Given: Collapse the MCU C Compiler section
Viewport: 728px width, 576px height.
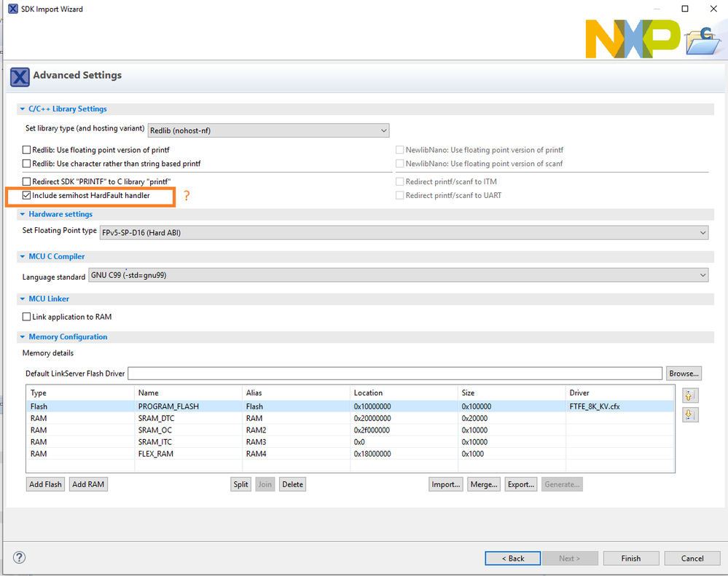Looking at the screenshot, I should [23, 256].
